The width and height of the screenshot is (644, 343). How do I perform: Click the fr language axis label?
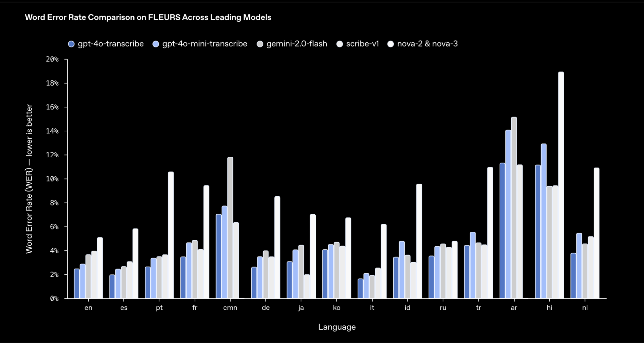coord(195,308)
